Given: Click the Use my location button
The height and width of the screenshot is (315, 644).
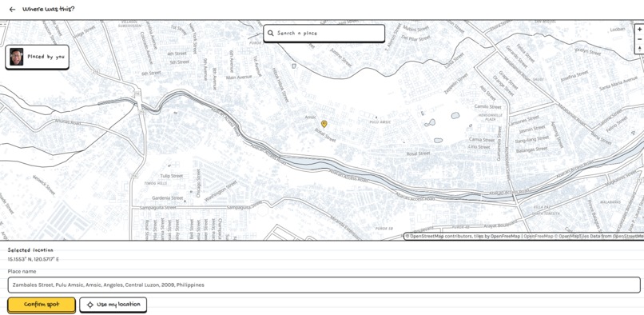Looking at the screenshot, I should pos(113,305).
